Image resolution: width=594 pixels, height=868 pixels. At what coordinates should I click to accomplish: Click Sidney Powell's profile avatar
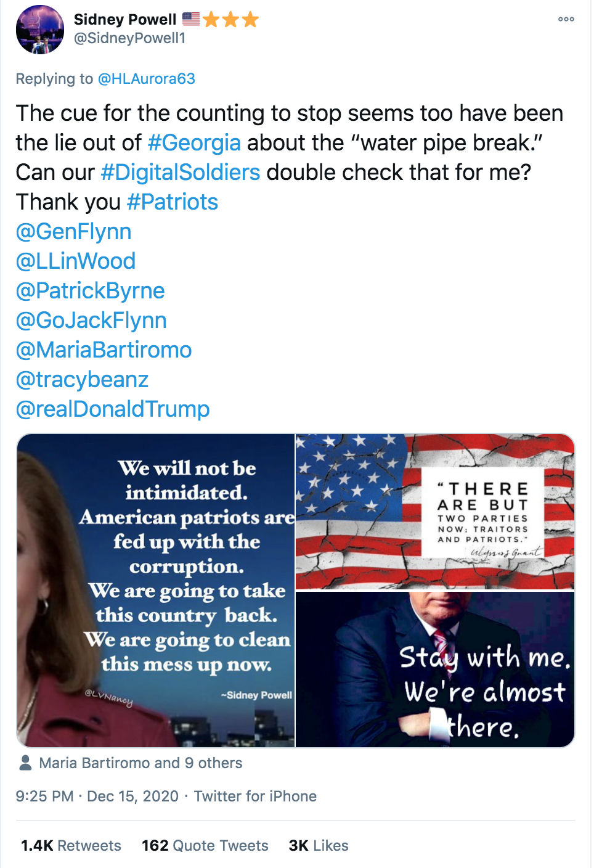(x=40, y=30)
